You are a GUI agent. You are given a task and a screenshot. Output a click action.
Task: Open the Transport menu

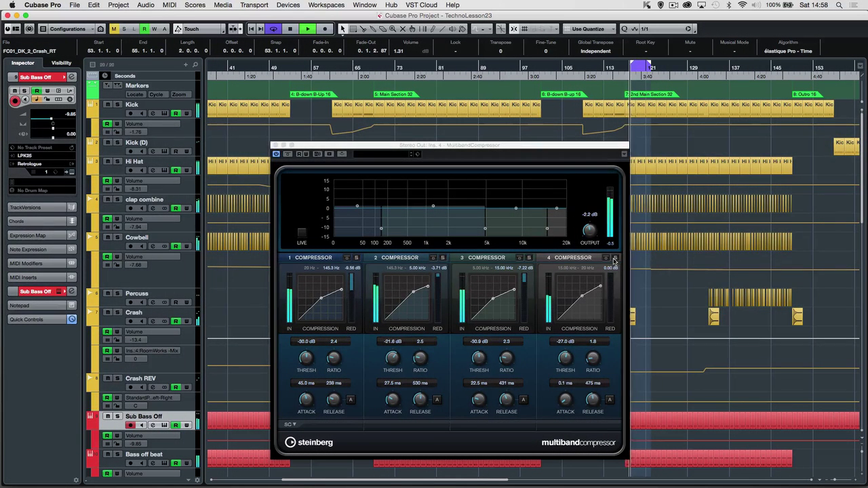click(254, 5)
